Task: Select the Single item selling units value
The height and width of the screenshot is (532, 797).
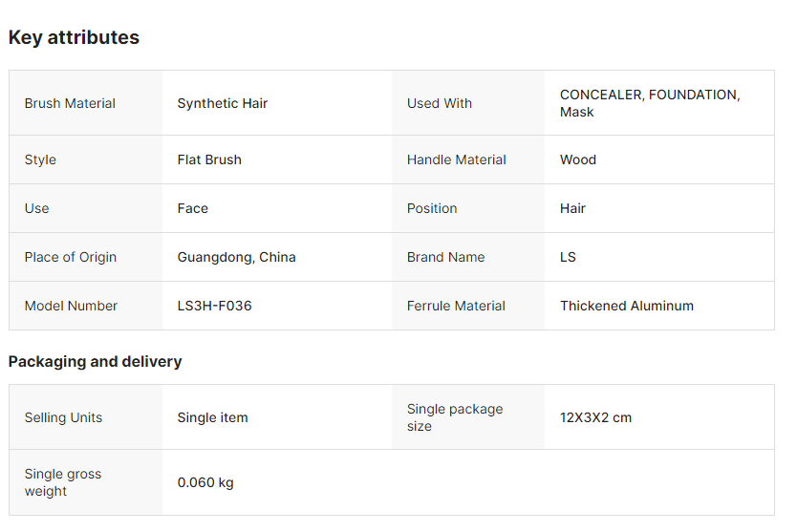Action: pyautogui.click(x=212, y=417)
